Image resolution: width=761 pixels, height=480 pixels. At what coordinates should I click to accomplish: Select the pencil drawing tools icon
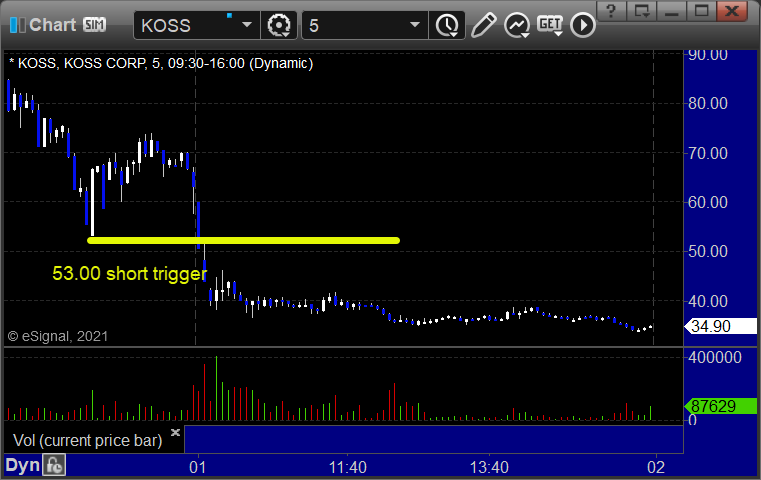click(x=483, y=25)
